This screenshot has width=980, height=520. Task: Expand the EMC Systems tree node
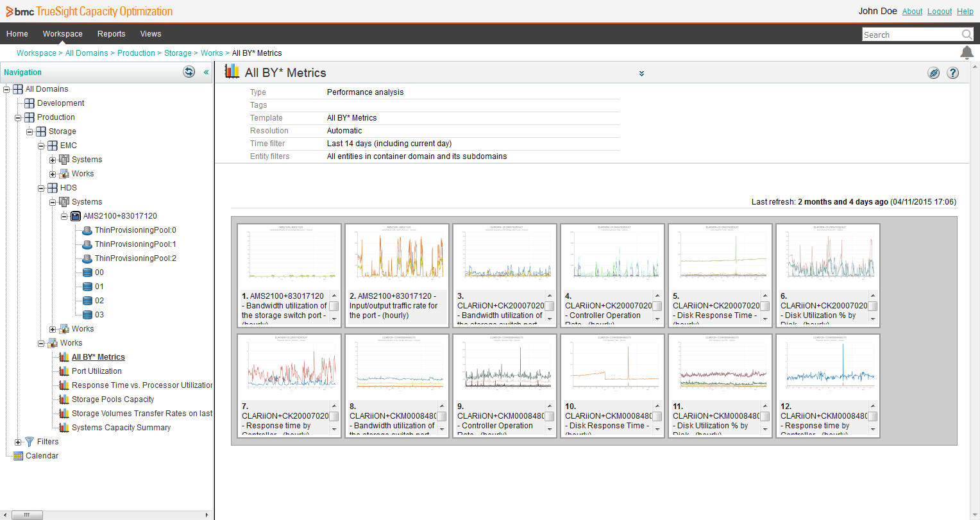(x=53, y=160)
